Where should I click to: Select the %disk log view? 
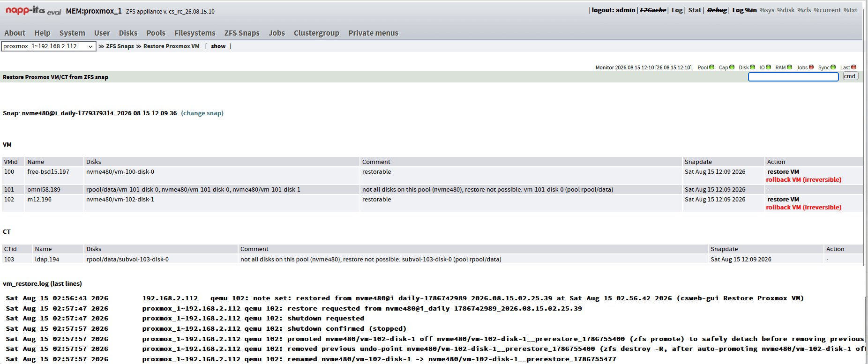pos(786,10)
